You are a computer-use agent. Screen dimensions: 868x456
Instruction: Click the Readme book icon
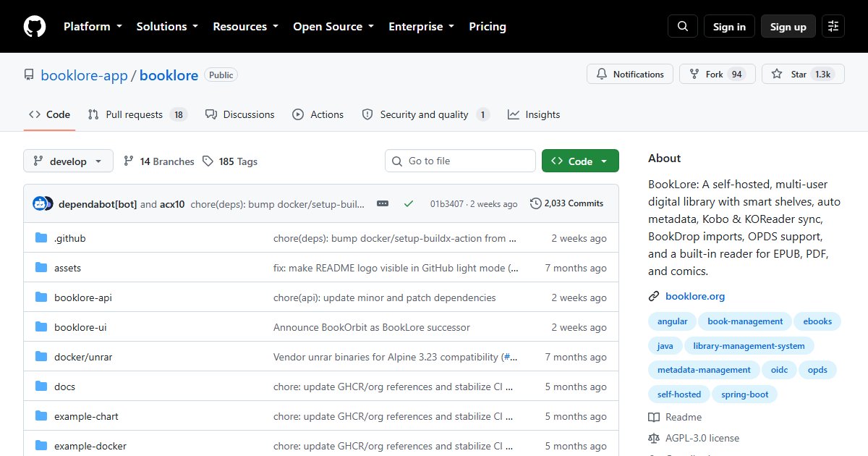(x=654, y=417)
